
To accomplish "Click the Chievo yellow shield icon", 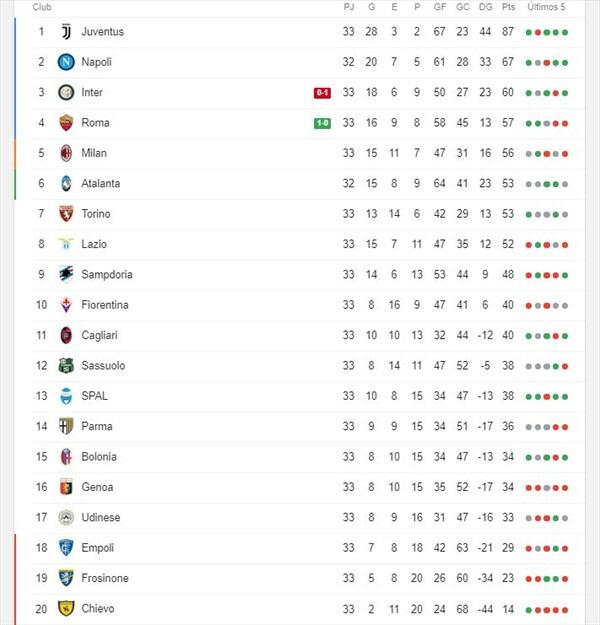I will point(66,608).
